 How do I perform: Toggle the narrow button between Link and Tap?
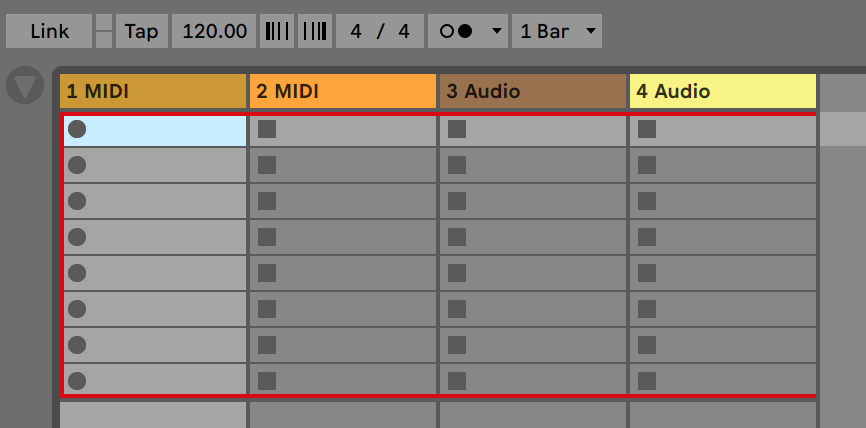pos(104,31)
